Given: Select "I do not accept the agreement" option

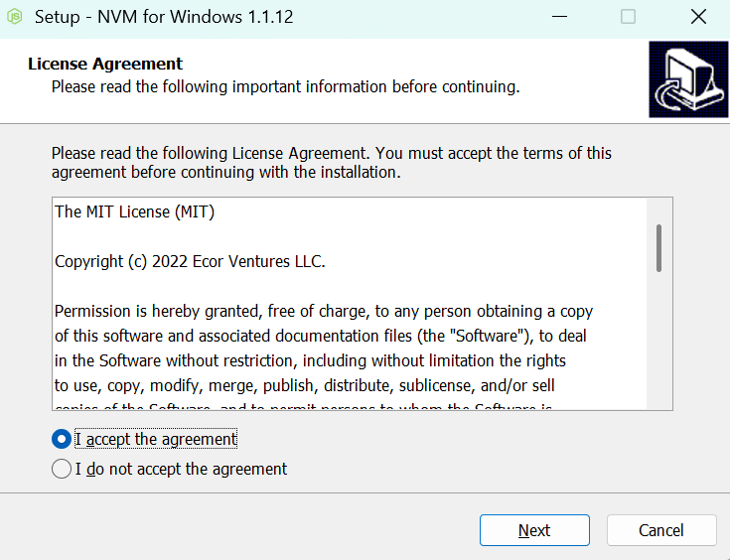Looking at the screenshot, I should coord(62,469).
